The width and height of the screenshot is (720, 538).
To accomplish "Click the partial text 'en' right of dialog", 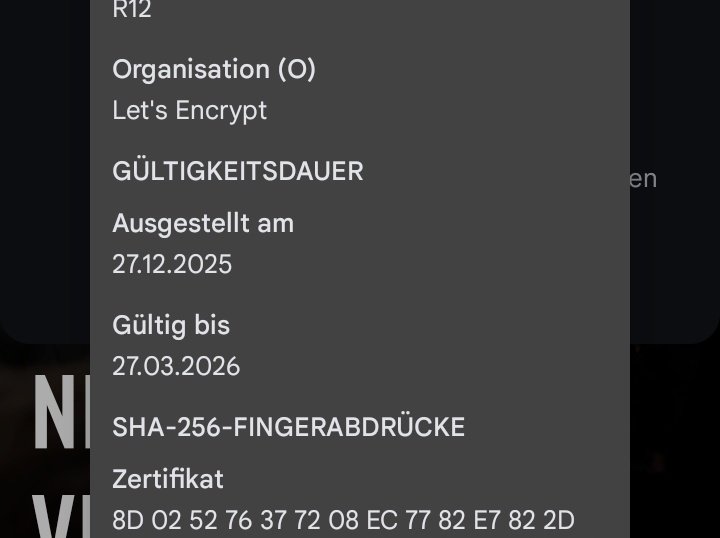I will (x=643, y=179).
